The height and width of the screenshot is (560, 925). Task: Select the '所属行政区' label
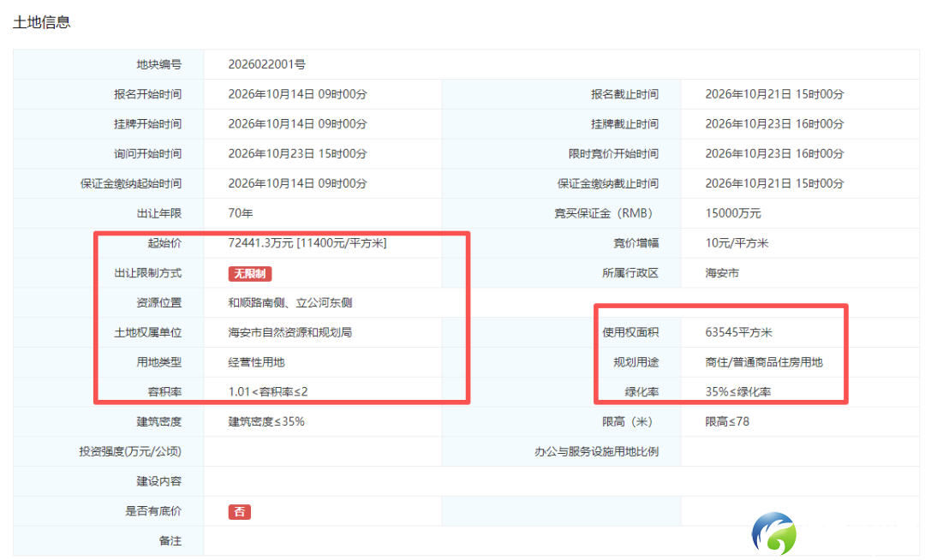[630, 273]
